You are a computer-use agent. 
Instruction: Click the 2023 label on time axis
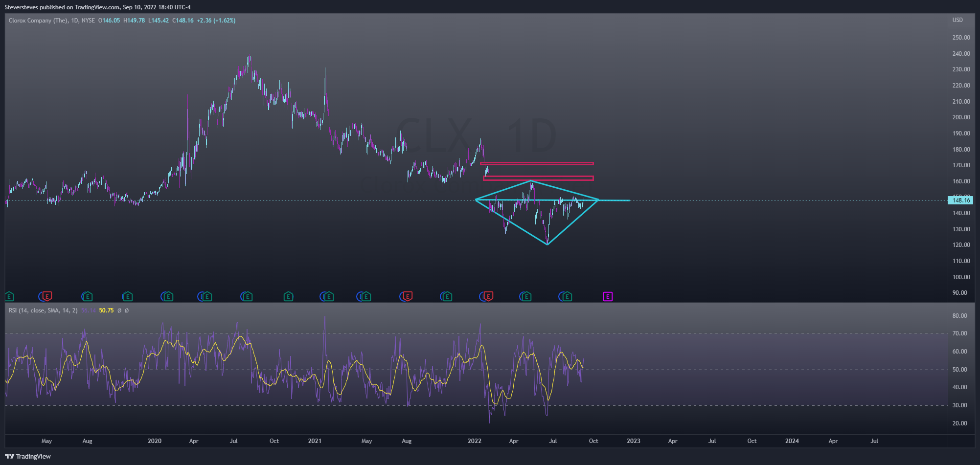[x=634, y=441]
